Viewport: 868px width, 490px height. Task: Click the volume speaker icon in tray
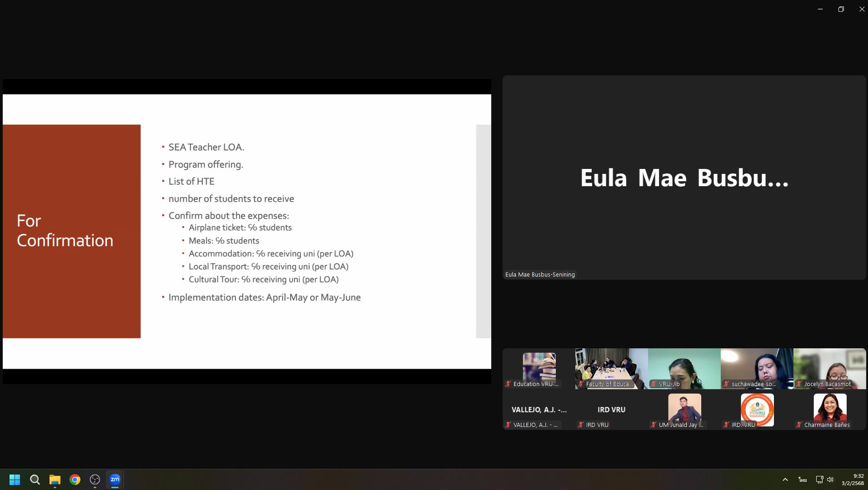pyautogui.click(x=830, y=480)
